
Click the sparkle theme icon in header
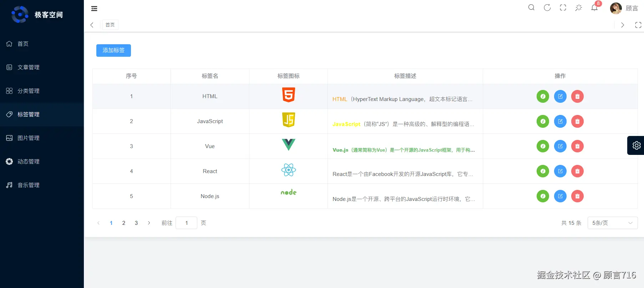[579, 7]
